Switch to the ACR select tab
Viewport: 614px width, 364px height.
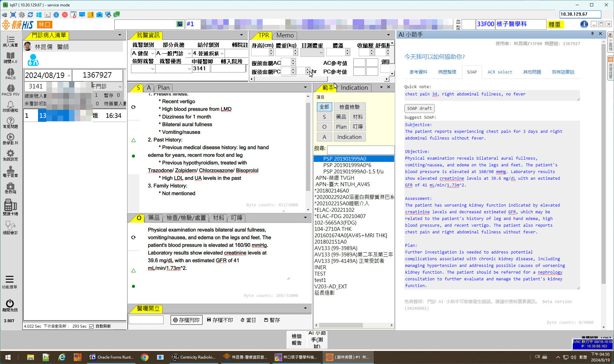(499, 72)
